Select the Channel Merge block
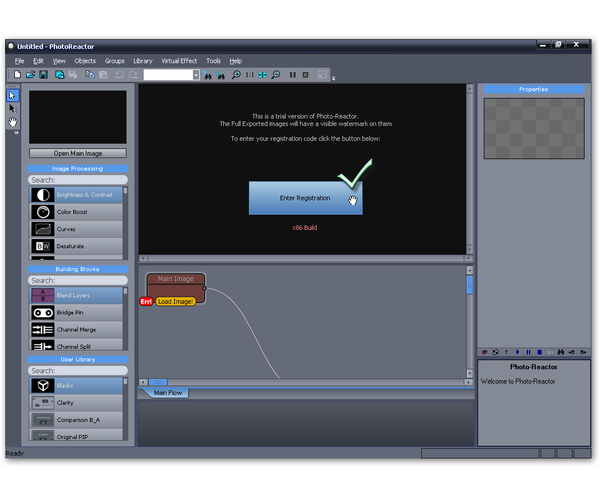Viewport: 600px width, 500px height. click(76, 330)
